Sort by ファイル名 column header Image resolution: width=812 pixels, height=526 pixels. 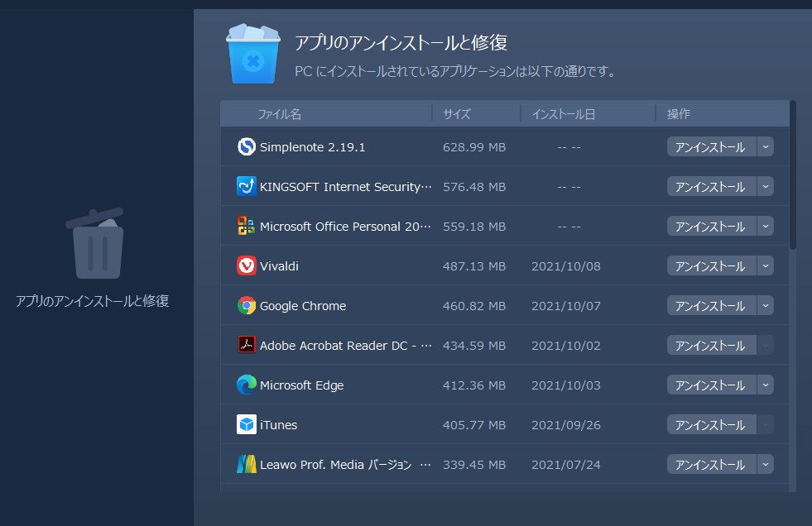click(280, 114)
